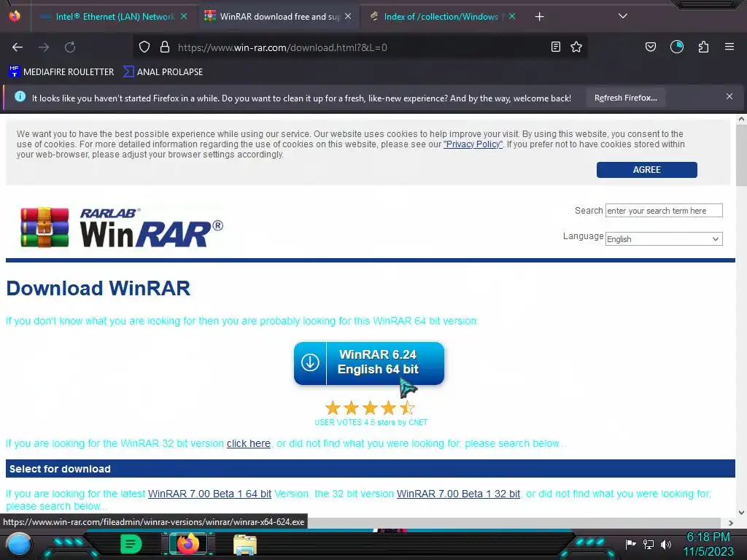This screenshot has height=560, width=747.
Task: Open File Explorer from the taskbar
Action: tap(245, 544)
